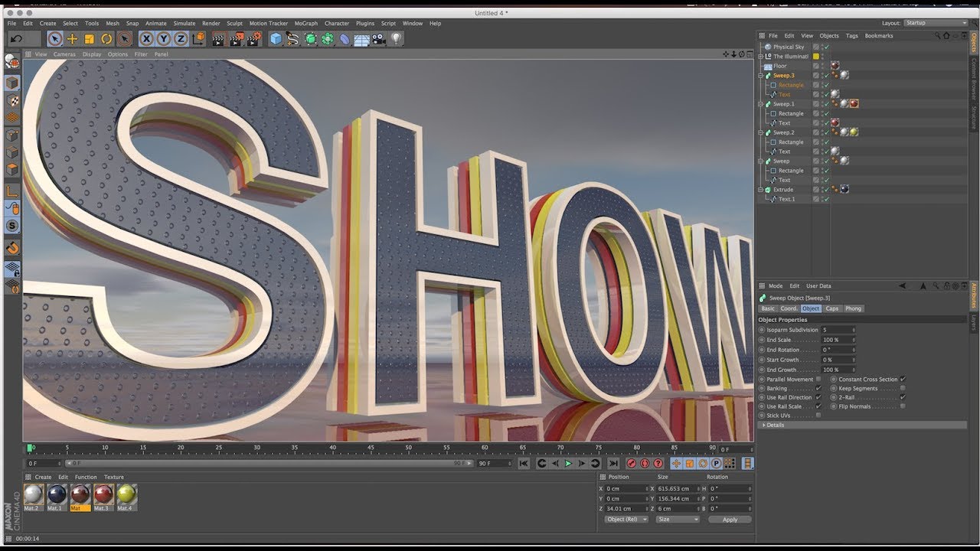The height and width of the screenshot is (551, 980).
Task: Enable the Keep Segments checkbox
Action: tap(903, 388)
